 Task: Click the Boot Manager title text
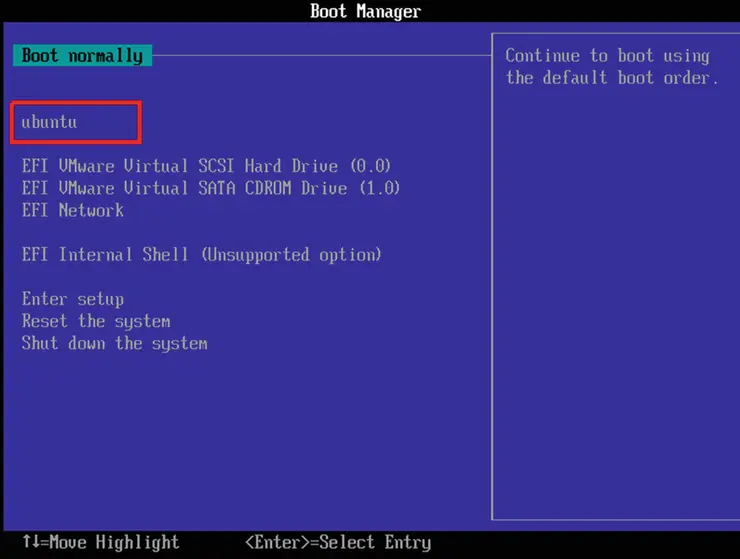point(366,11)
